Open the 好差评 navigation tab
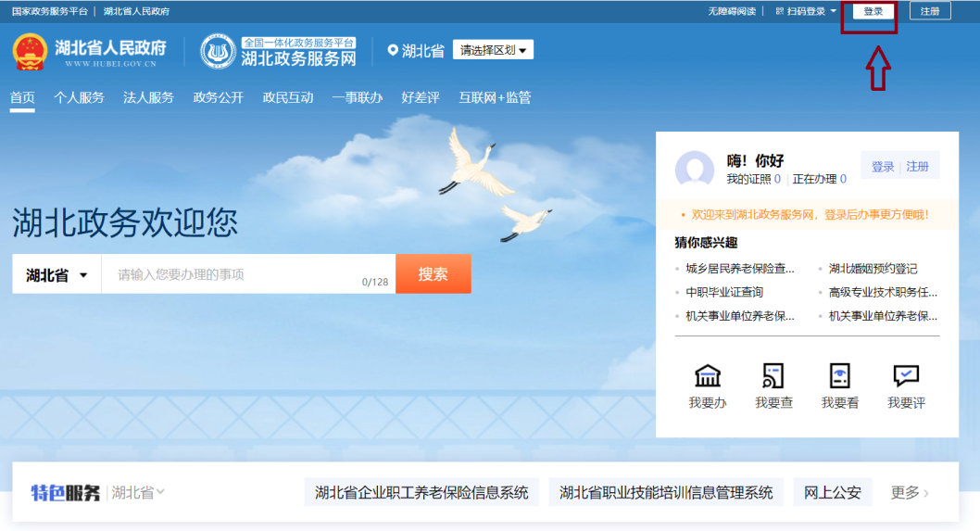The width and height of the screenshot is (980, 531). pyautogui.click(x=421, y=97)
